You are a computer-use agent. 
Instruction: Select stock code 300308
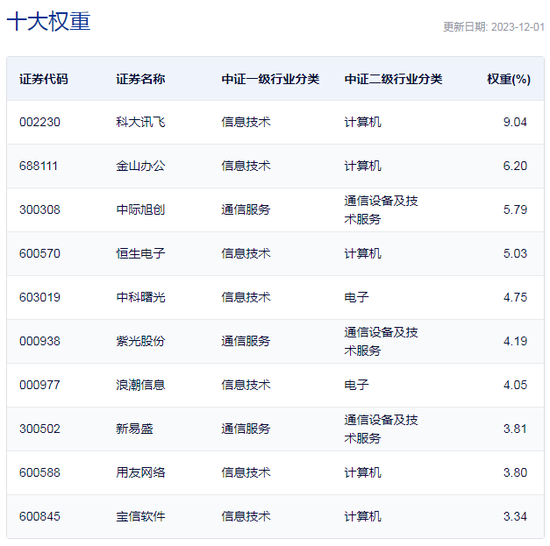pyautogui.click(x=40, y=210)
